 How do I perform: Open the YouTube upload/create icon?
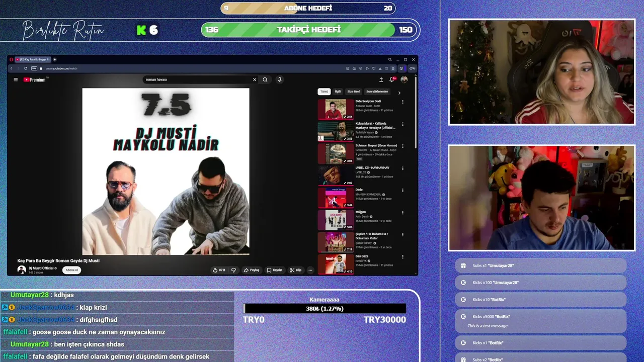coord(381,79)
